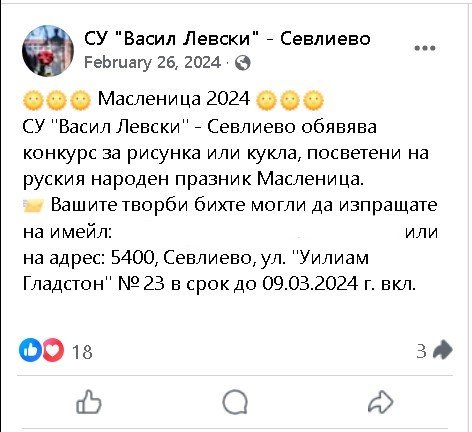Click the blue Like reaction icon
The width and height of the screenshot is (472, 432).
[30, 350]
